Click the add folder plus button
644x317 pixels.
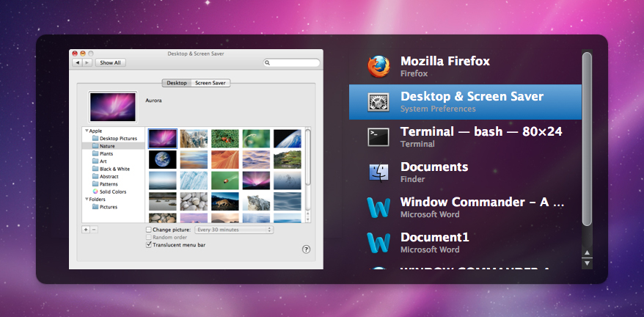[x=86, y=230]
